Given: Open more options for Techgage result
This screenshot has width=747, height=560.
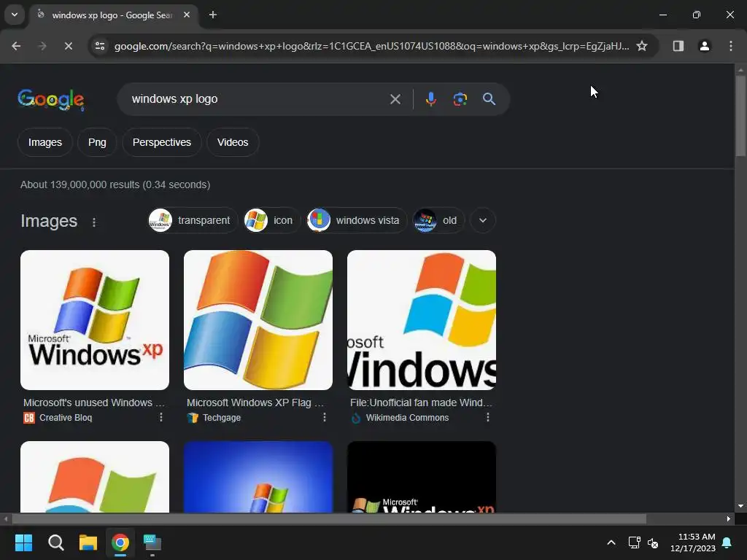Looking at the screenshot, I should click(325, 417).
